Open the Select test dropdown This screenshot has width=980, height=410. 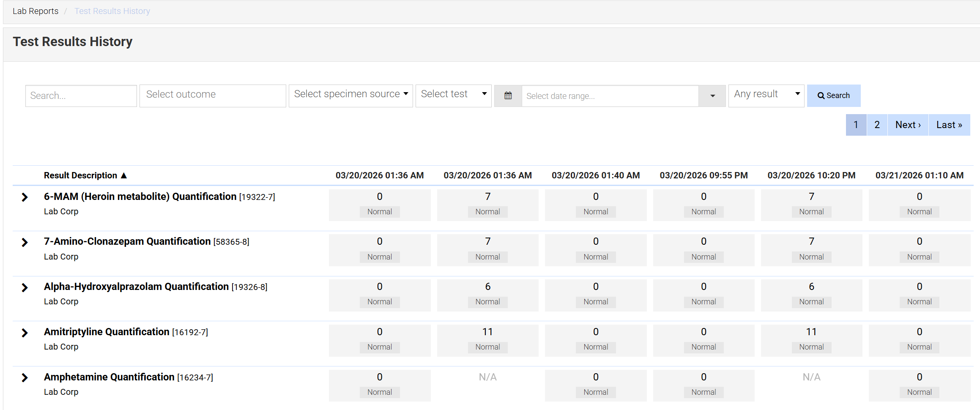click(x=453, y=94)
